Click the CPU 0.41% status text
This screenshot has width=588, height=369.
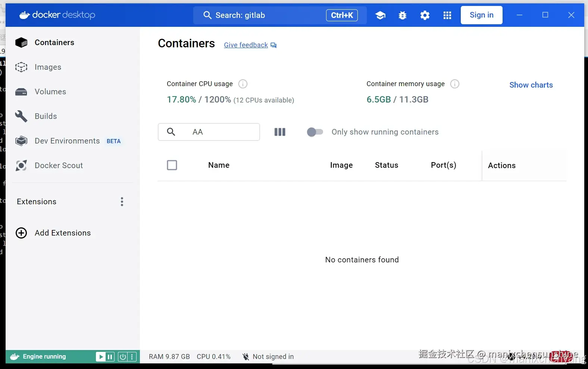coord(214,357)
